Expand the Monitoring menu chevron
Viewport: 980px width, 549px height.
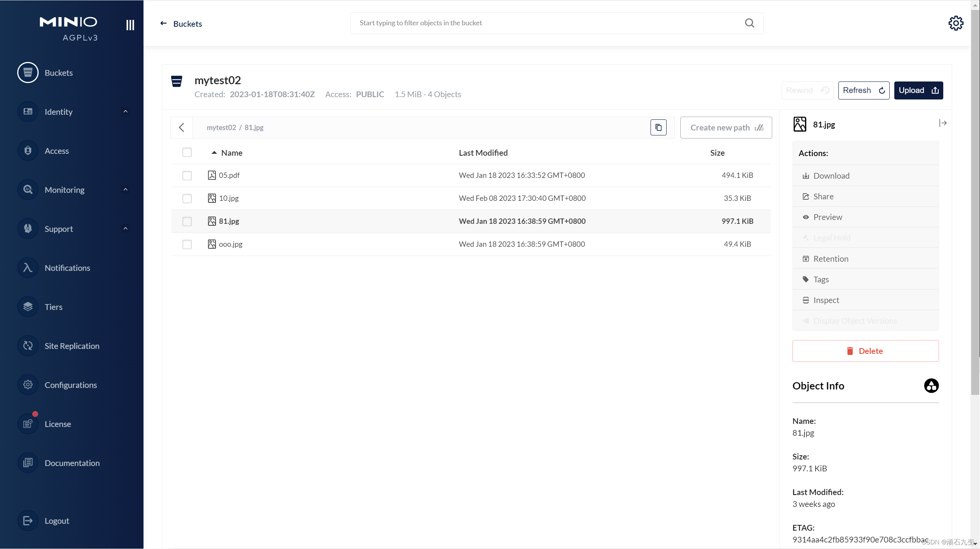point(125,189)
